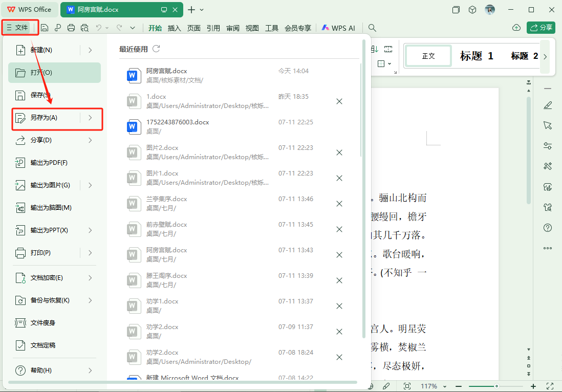Click the green 分享 button
The image size is (562, 392).
tap(541, 28)
